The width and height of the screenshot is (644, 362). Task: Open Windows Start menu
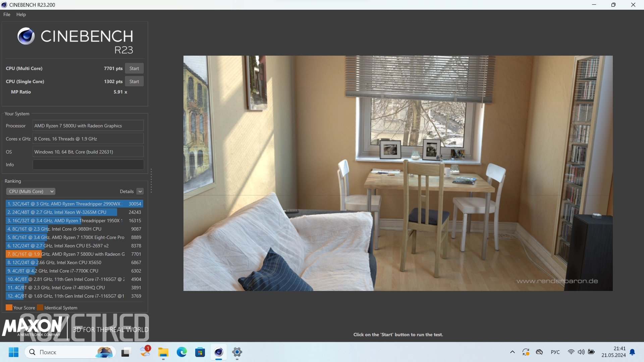click(13, 352)
